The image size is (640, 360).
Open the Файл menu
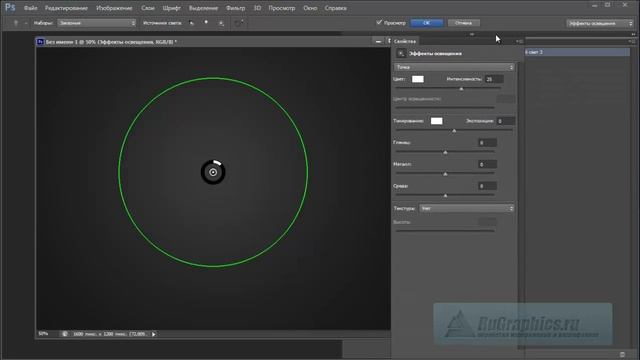pos(31,8)
